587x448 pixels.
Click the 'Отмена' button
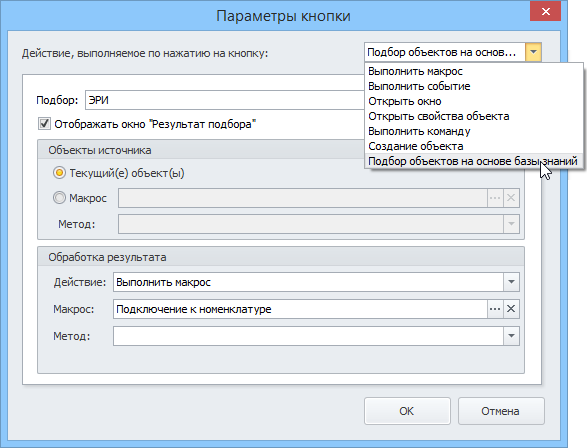coord(501,411)
